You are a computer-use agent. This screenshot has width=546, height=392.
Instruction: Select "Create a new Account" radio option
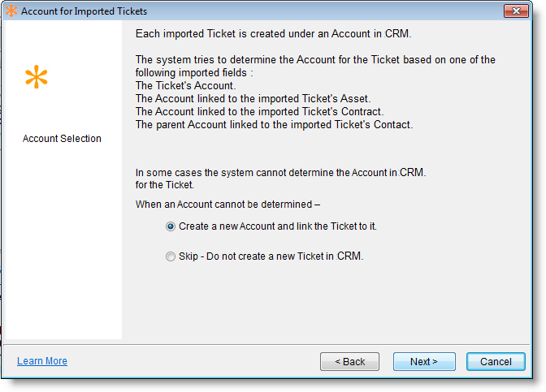click(171, 226)
